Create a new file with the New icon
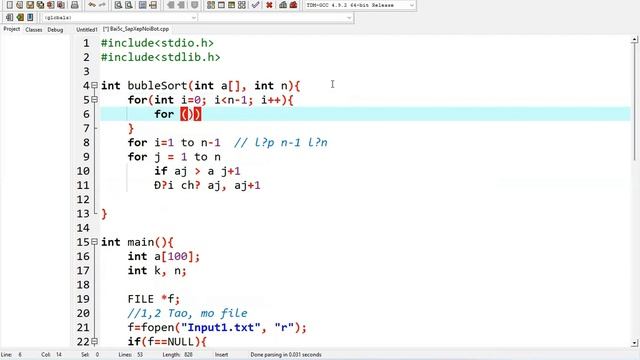640x360 pixels. point(9,5)
